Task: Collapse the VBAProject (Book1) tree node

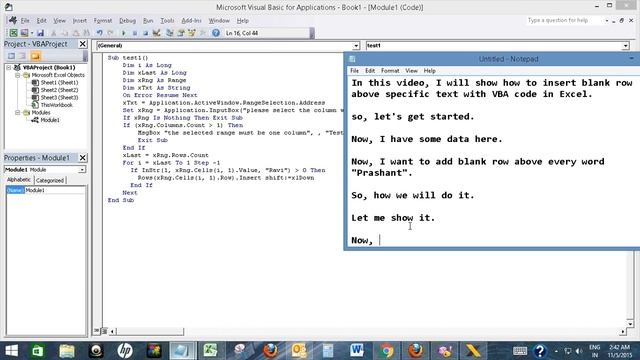Action: [9, 67]
